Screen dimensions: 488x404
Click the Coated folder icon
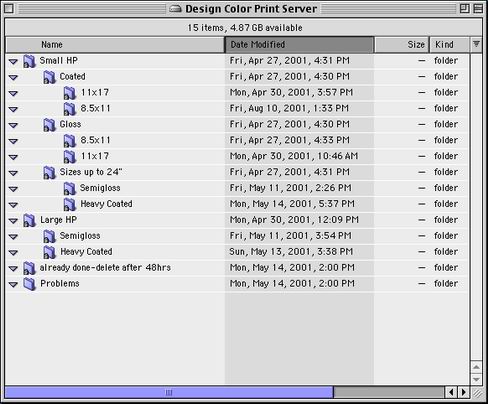(49, 77)
